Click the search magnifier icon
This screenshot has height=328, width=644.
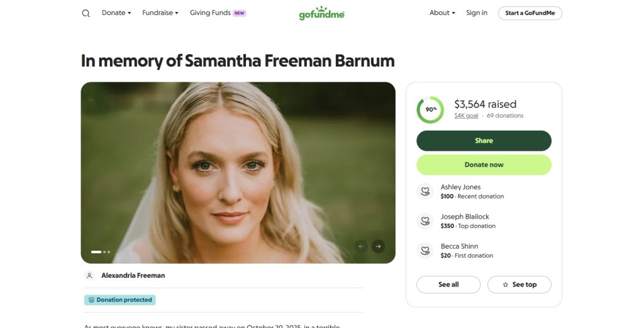[x=86, y=13]
